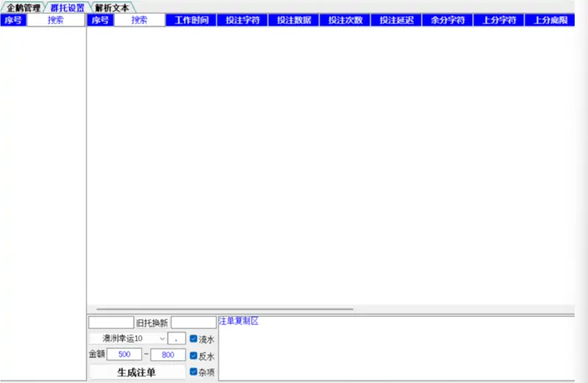Expand the 澳洲幸运10 dropdown
The width and height of the screenshot is (588, 383).
click(x=128, y=339)
